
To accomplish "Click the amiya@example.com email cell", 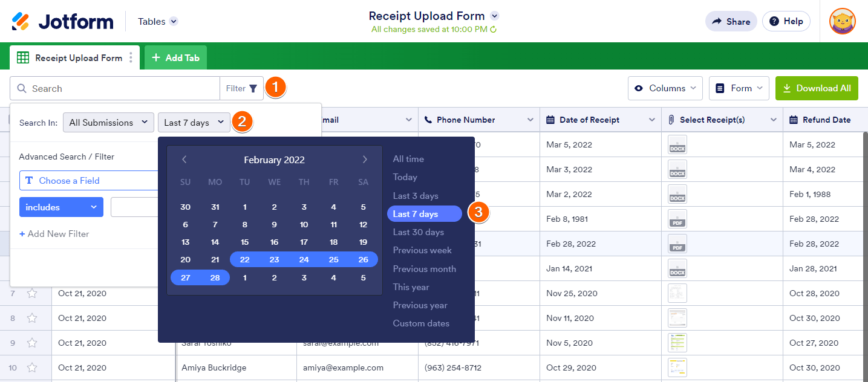I will coord(357,367).
